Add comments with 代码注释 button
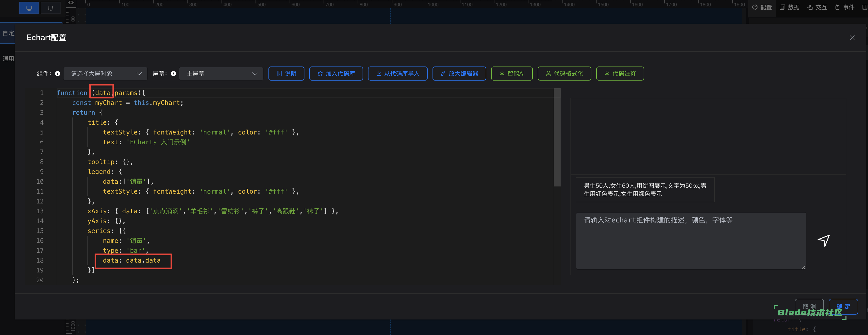This screenshot has width=868, height=335. tap(620, 73)
